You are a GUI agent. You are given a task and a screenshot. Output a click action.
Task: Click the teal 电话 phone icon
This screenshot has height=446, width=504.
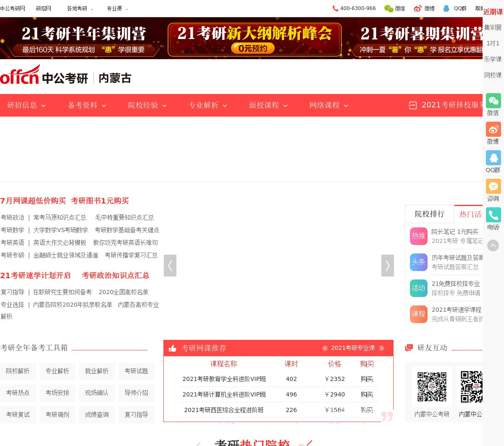click(x=493, y=215)
